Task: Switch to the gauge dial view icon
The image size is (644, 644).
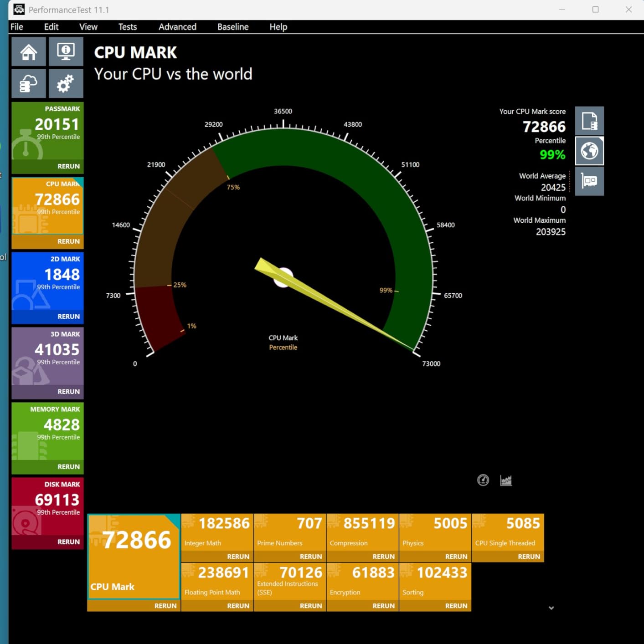Action: coord(483,480)
